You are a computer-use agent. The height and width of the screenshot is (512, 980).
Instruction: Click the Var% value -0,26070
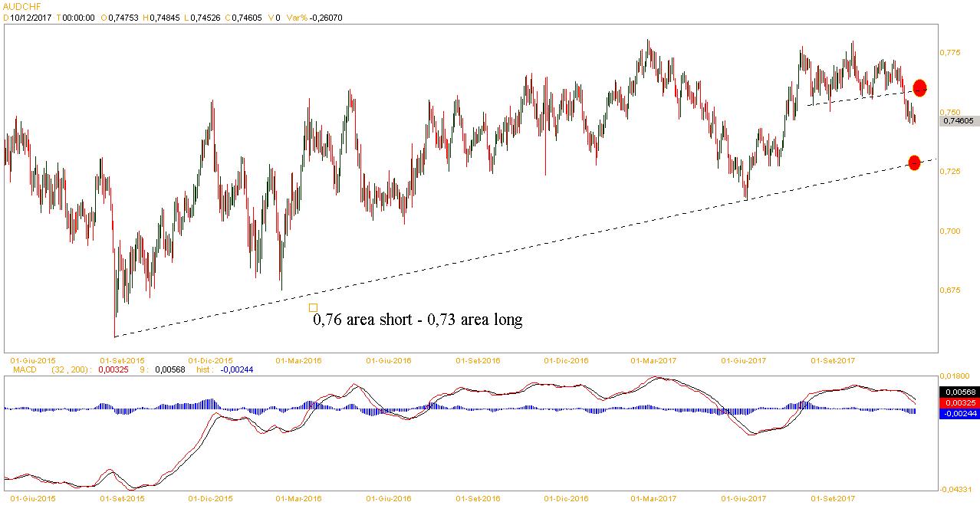326,18
